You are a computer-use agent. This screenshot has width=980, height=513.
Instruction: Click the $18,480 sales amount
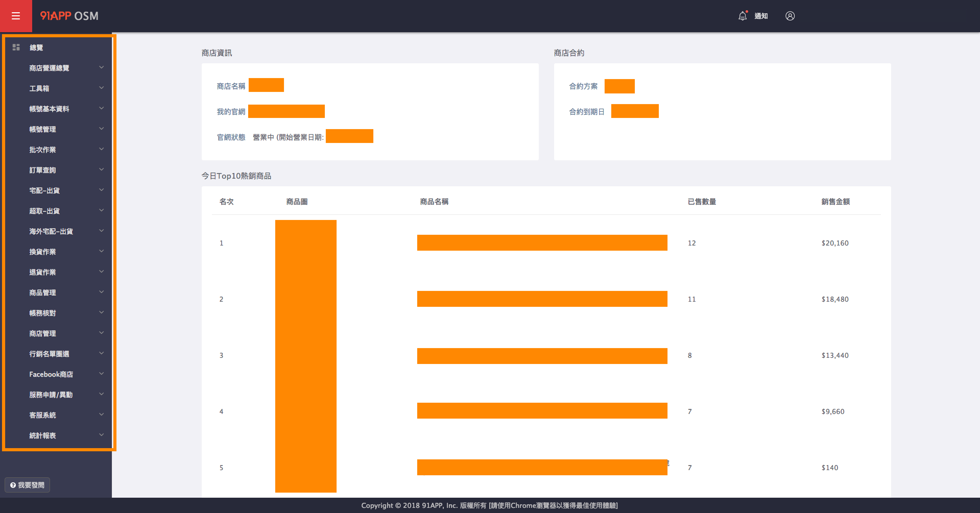pyautogui.click(x=835, y=299)
